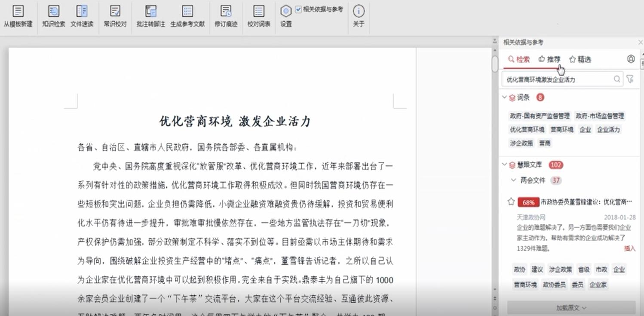The image size is (644, 316).
Task: Click the 批注转脚注 conversion tool
Action: pyautogui.click(x=150, y=15)
